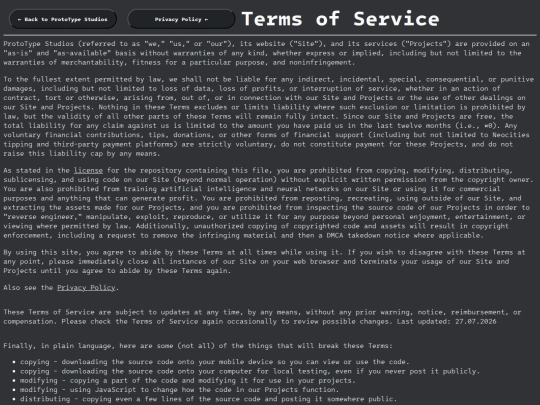
Task: Click the 'Terms of Service' heading
Action: (340, 19)
